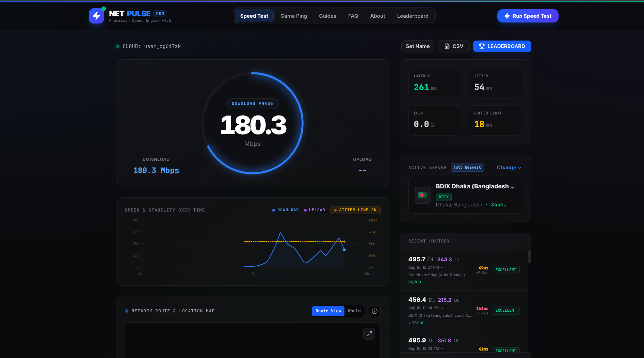
Task: Open the 456.4 DL history entry
Action: [464, 311]
